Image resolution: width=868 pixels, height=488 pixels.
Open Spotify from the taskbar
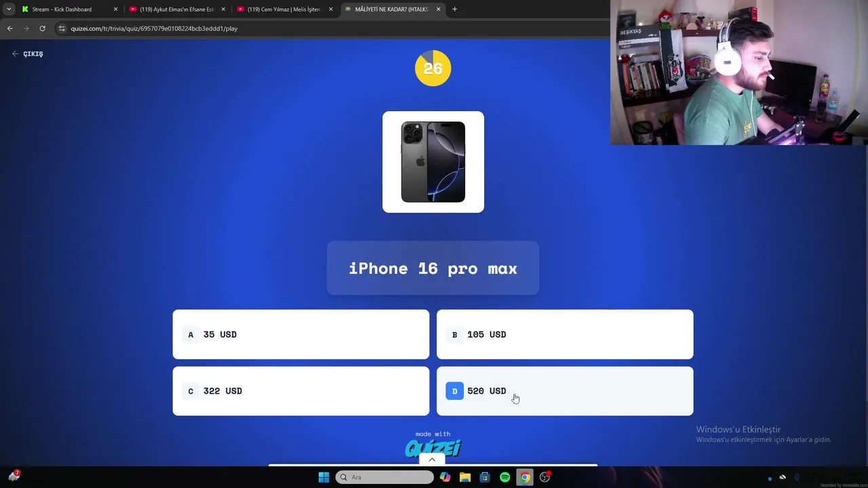pyautogui.click(x=505, y=477)
